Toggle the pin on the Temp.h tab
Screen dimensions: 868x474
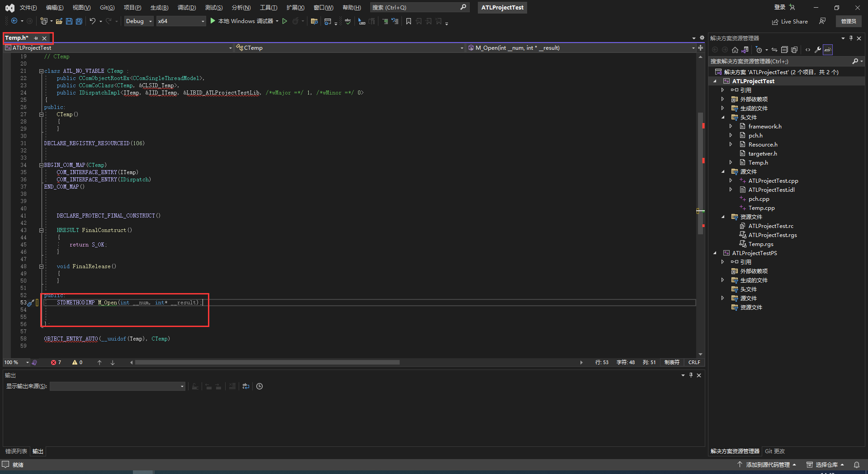[x=36, y=38]
